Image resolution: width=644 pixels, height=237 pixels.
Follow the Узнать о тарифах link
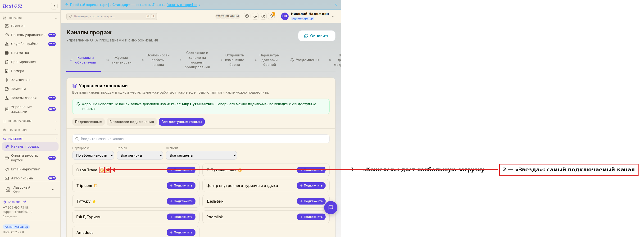tap(182, 5)
